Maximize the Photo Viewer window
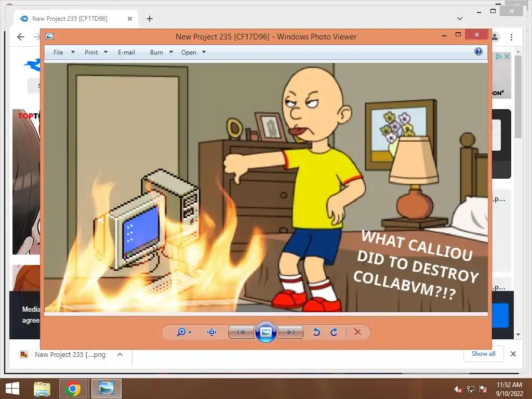Screen dimensions: 532x399 [458, 35]
